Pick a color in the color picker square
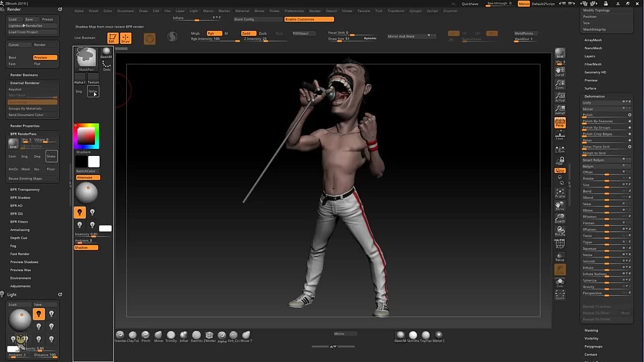644x362 pixels. [86, 135]
